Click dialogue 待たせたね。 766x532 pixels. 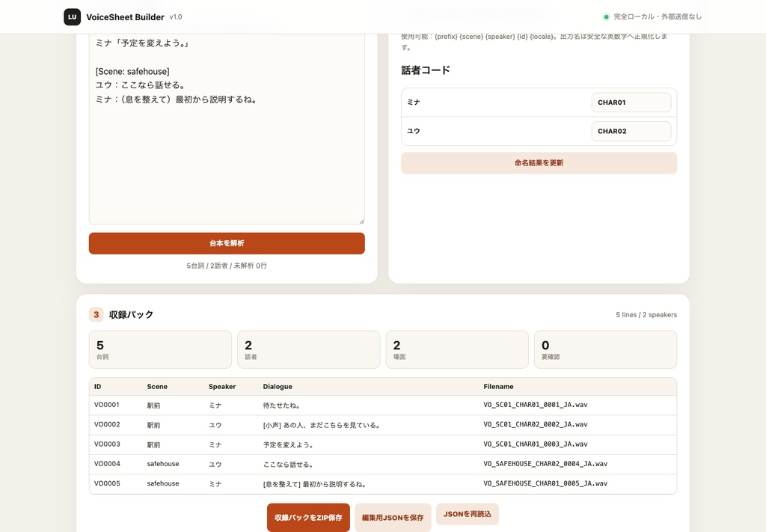point(281,406)
